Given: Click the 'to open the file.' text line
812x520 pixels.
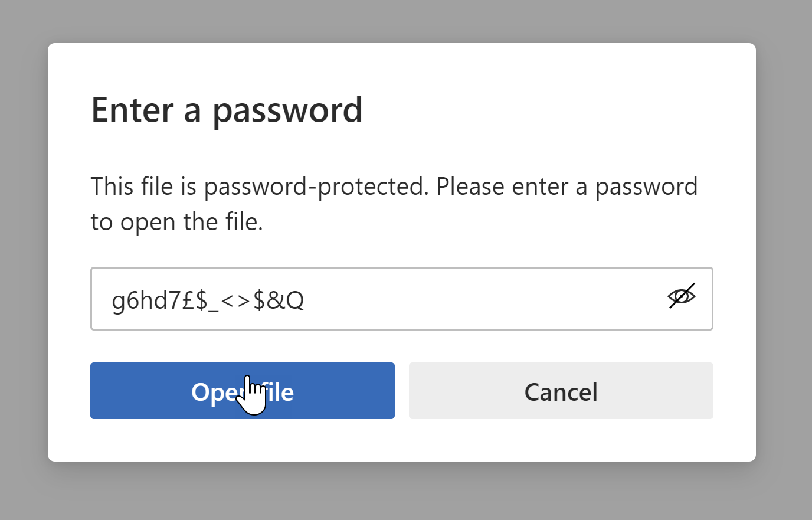Looking at the screenshot, I should tap(176, 223).
